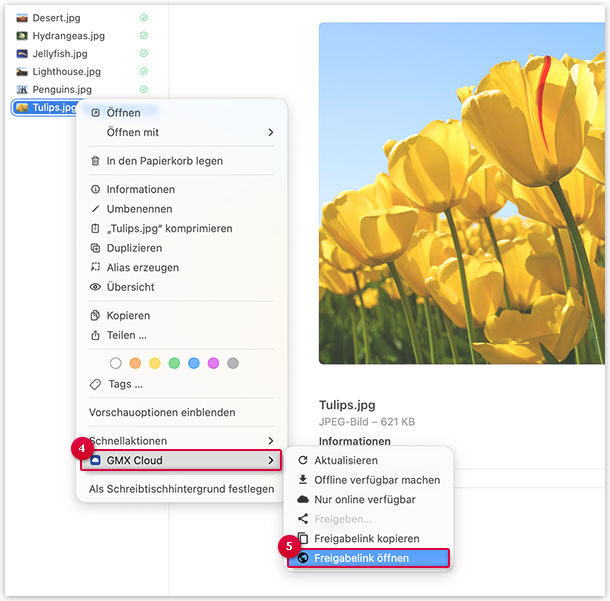This screenshot has height=601, width=610.
Task: Click the sync status checkmark next to Desert.jpg
Action: click(144, 18)
